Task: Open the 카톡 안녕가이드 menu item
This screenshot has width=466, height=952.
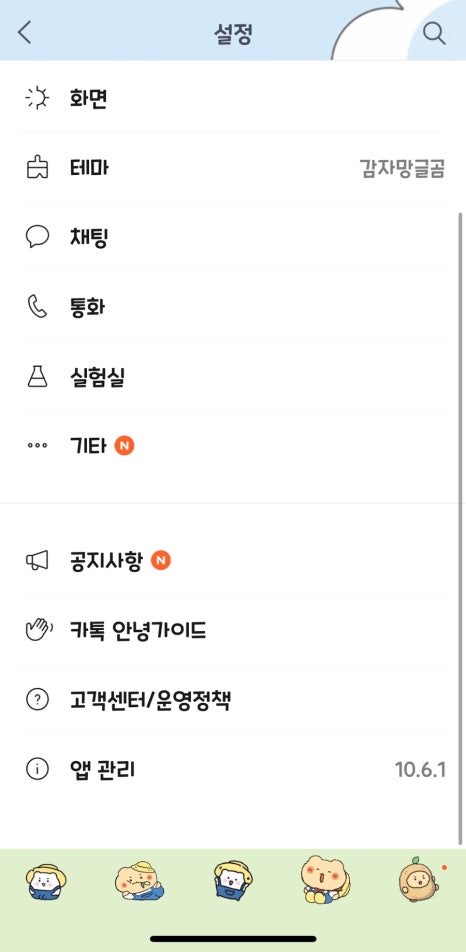Action: [233, 630]
